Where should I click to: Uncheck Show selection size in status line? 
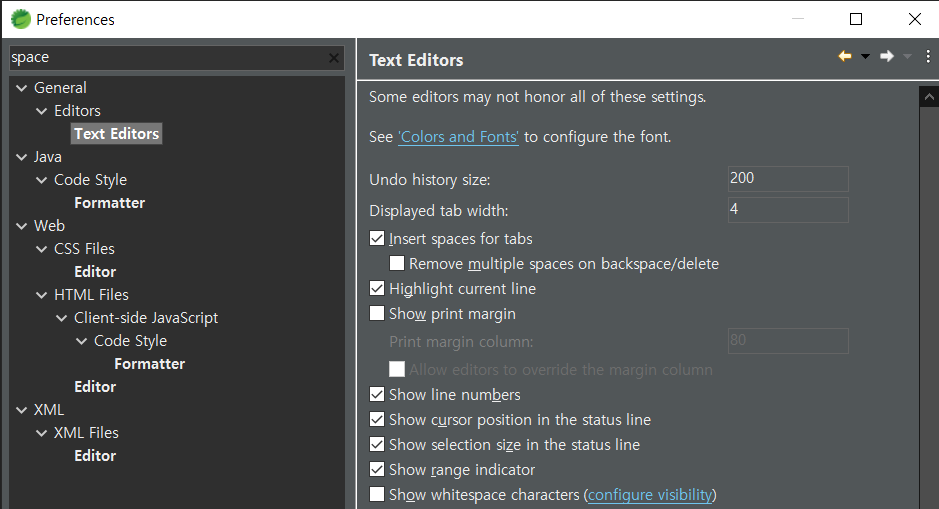pyautogui.click(x=377, y=444)
